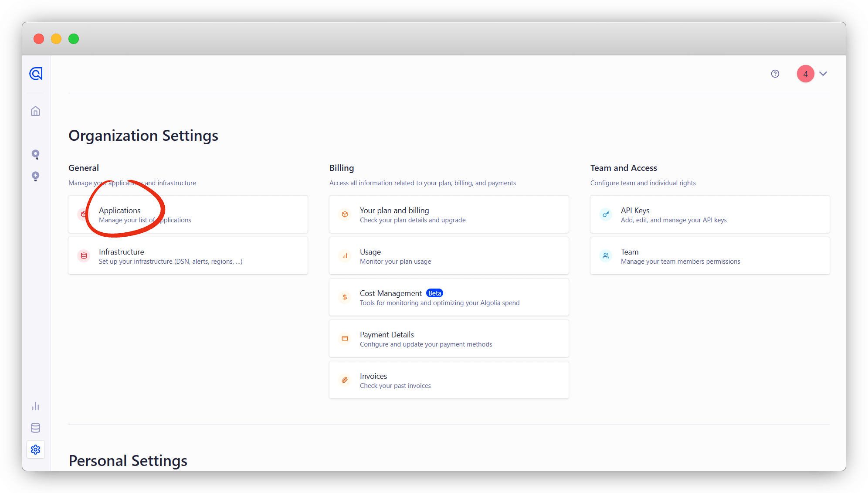The width and height of the screenshot is (868, 493).
Task: Expand the account dropdown chevron
Action: coord(823,74)
